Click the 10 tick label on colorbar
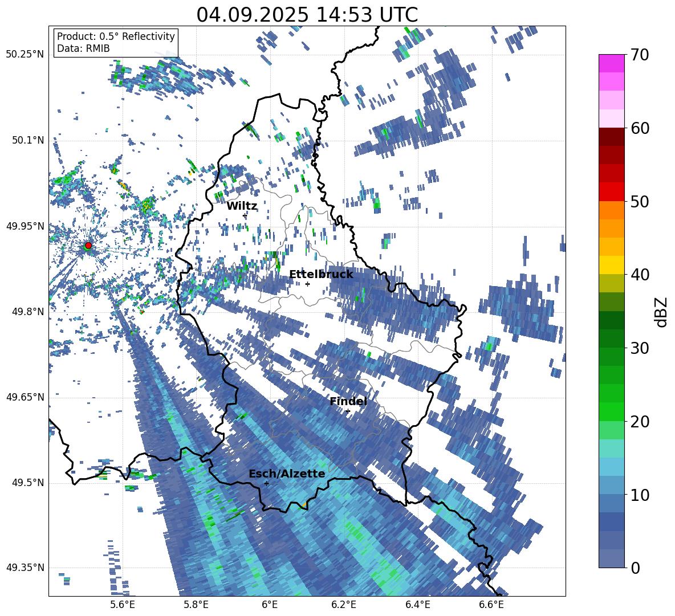 click(x=639, y=495)
